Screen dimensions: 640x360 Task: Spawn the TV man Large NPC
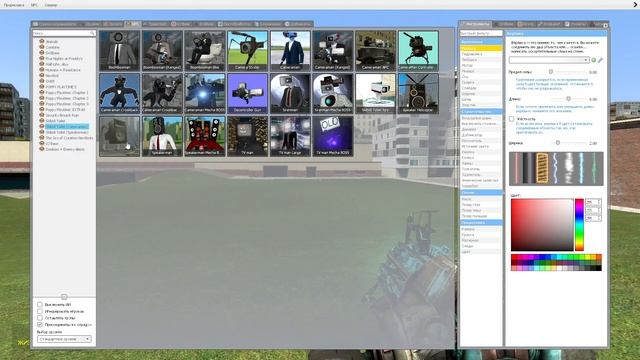(x=290, y=136)
